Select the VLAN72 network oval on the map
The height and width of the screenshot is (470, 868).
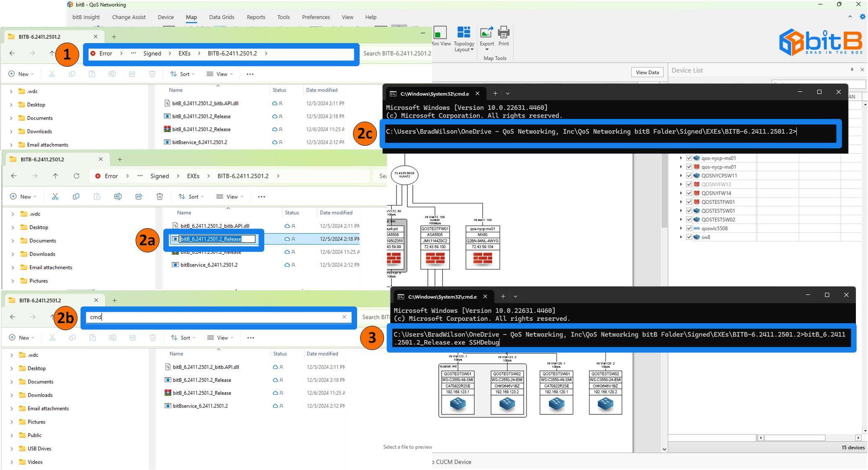(404, 175)
